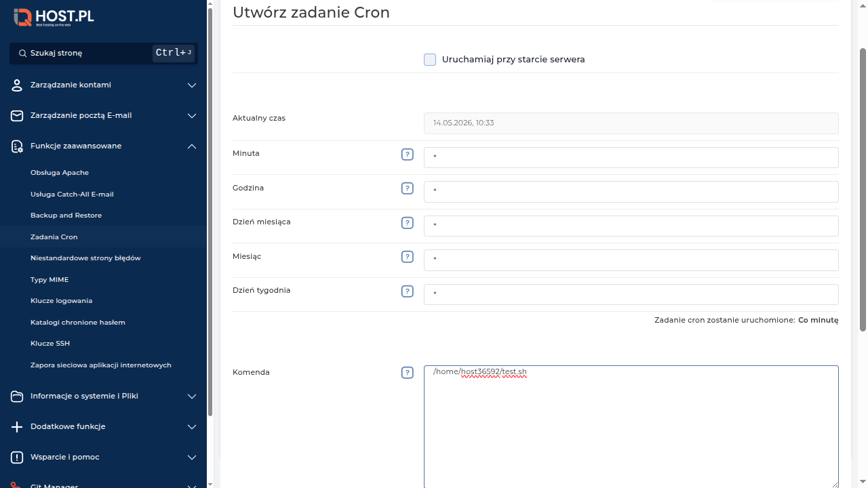Click the Aktualny czas field
The image size is (868, 488).
tap(631, 123)
